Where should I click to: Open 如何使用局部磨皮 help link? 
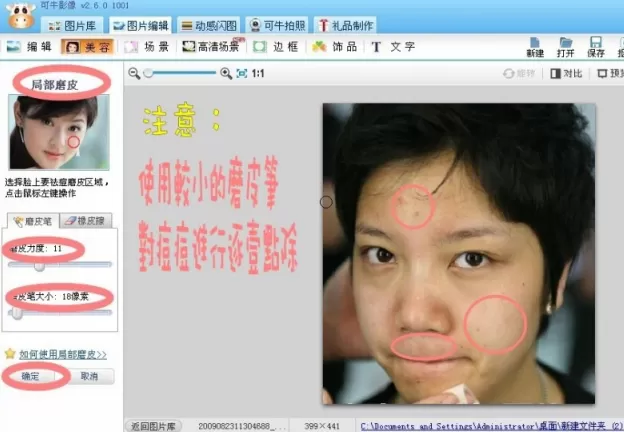coord(63,354)
